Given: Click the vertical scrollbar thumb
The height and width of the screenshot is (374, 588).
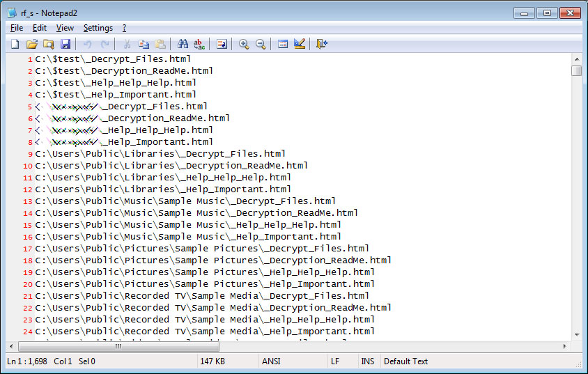Looking at the screenshot, I should click(577, 70).
